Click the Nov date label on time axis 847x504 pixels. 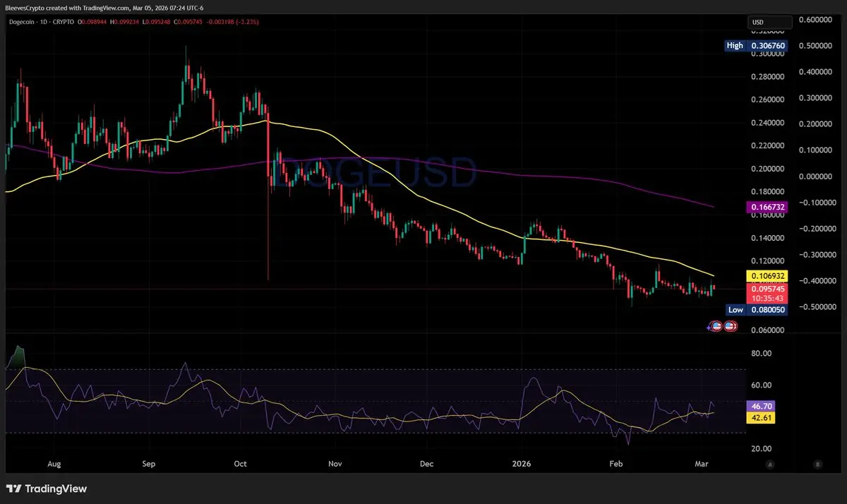[x=335, y=464]
